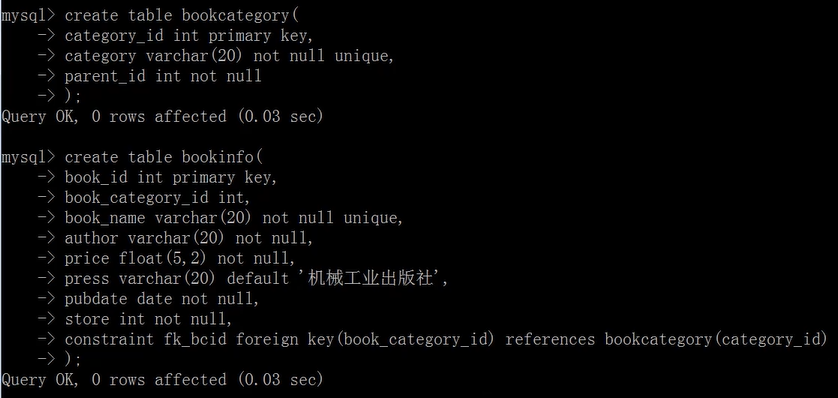Click the 'create table bookcategory(' command line
This screenshot has width=838, height=398.
pos(182,15)
